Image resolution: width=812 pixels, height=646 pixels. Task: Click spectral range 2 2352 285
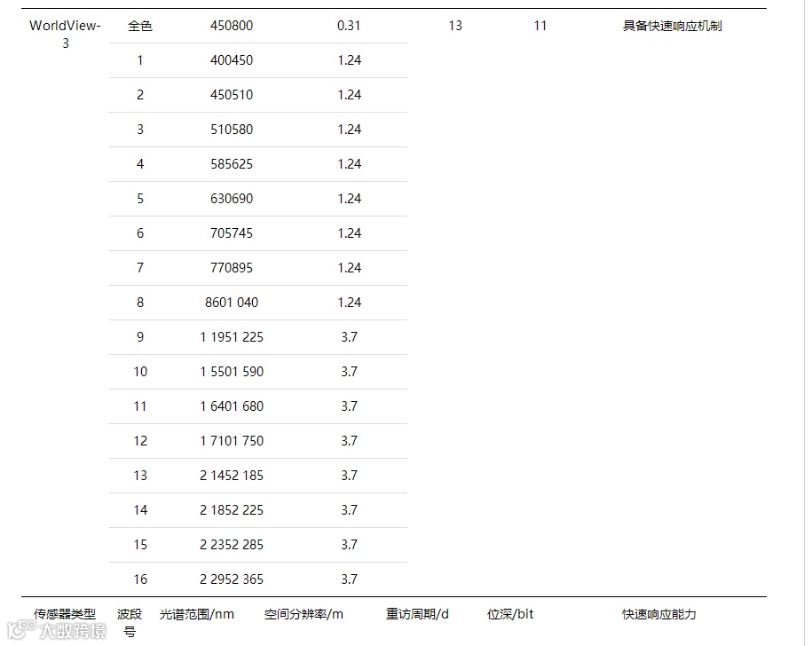click(232, 545)
